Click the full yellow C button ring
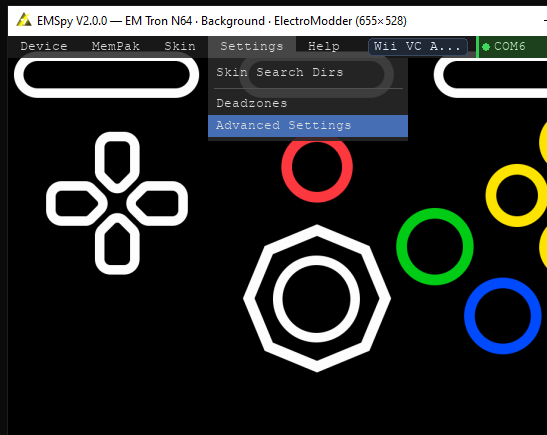Viewport: 547px width, 435px height. pos(517,195)
